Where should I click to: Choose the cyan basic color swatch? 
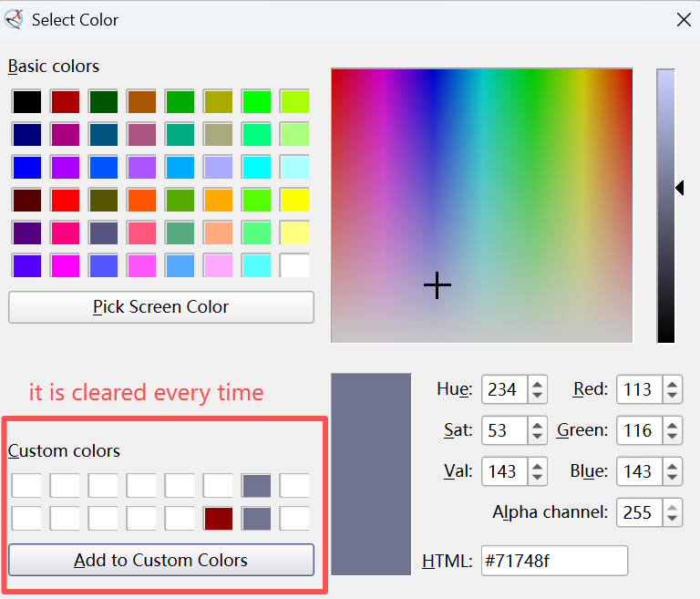256,167
